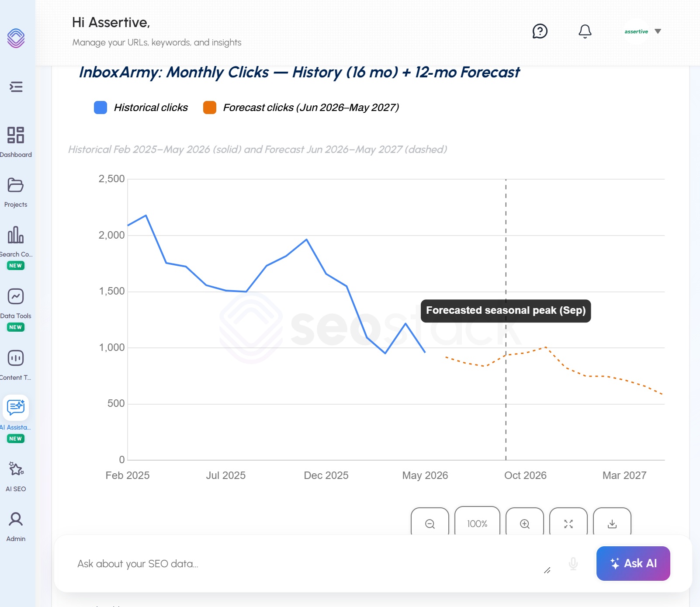Click the Dec 2025 axis label
This screenshot has height=607, width=700.
(x=326, y=475)
